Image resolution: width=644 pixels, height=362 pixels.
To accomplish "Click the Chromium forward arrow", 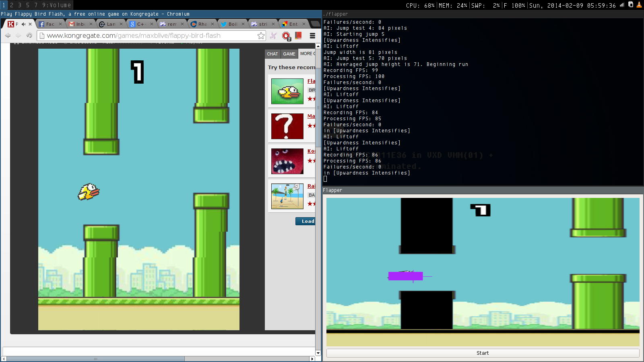I will 18,35.
